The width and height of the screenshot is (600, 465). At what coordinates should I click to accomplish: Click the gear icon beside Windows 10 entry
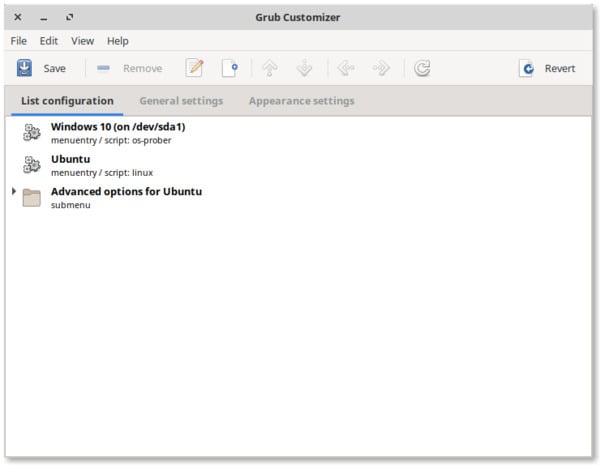31,132
